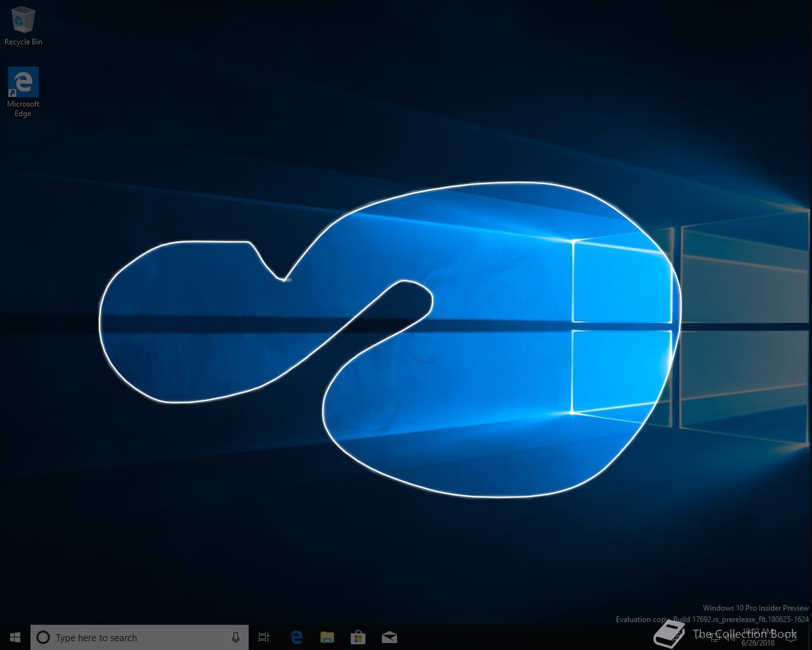Activate the microphone voice search icon
The image size is (812, 650).
pyautogui.click(x=235, y=637)
